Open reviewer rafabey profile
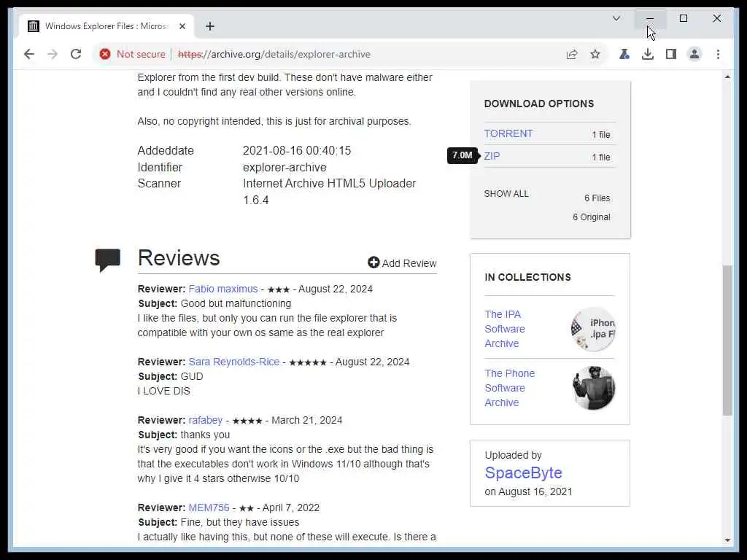Screen dimensions: 747x560 (205, 421)
